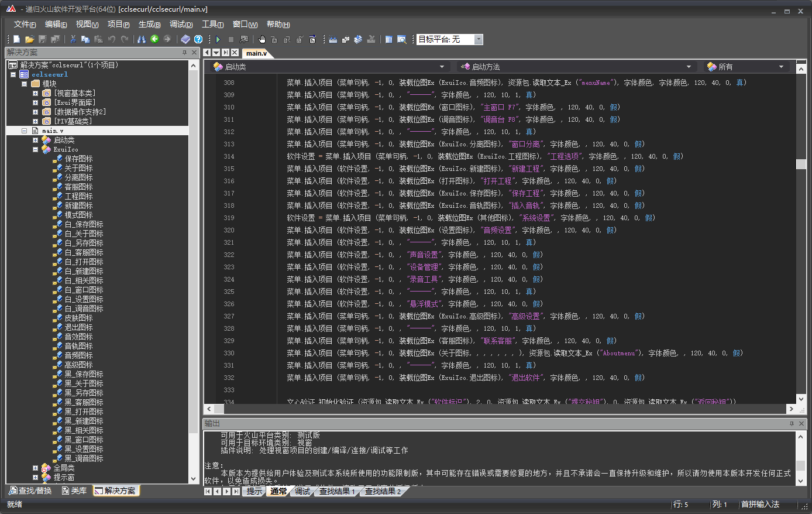Screen dimensions: 812x514
Task: Click the Redo toolbar icon
Action: click(x=124, y=39)
